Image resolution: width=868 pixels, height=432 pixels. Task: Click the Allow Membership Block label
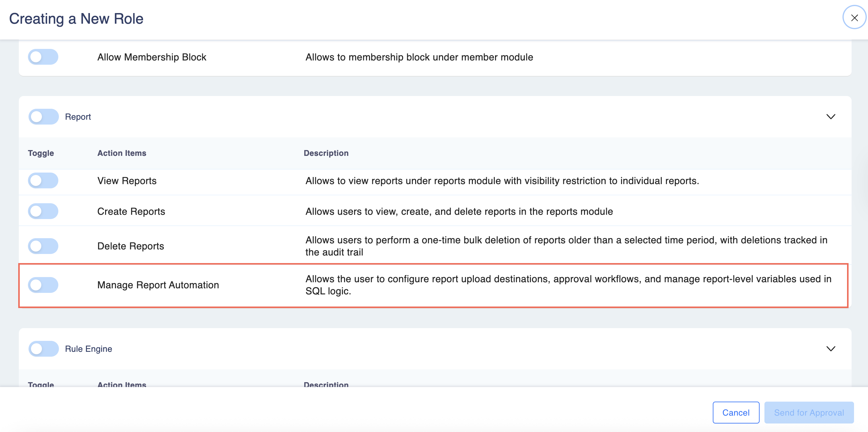[x=152, y=57]
